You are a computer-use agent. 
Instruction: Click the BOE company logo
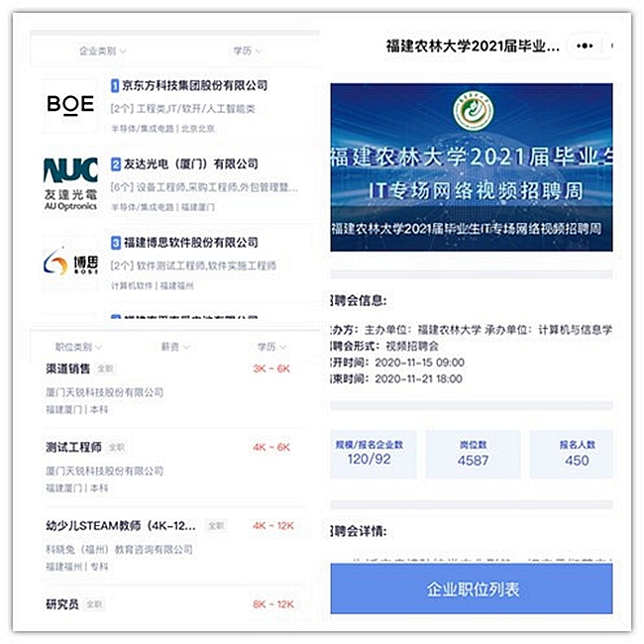[70, 104]
